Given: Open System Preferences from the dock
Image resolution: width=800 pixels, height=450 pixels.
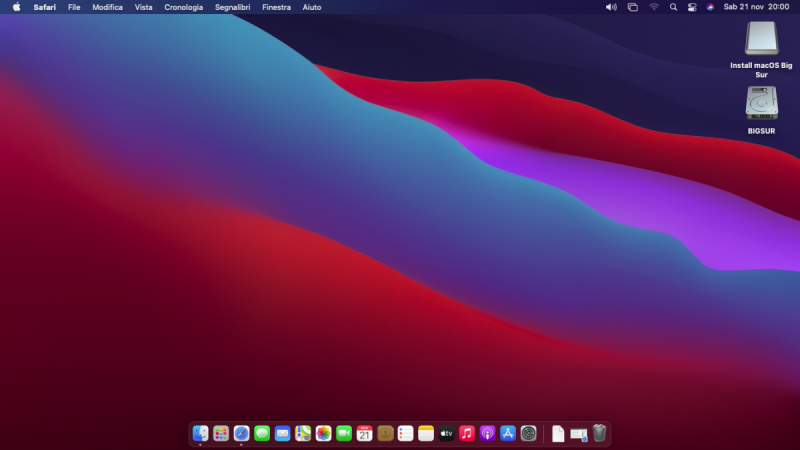Looking at the screenshot, I should (529, 433).
